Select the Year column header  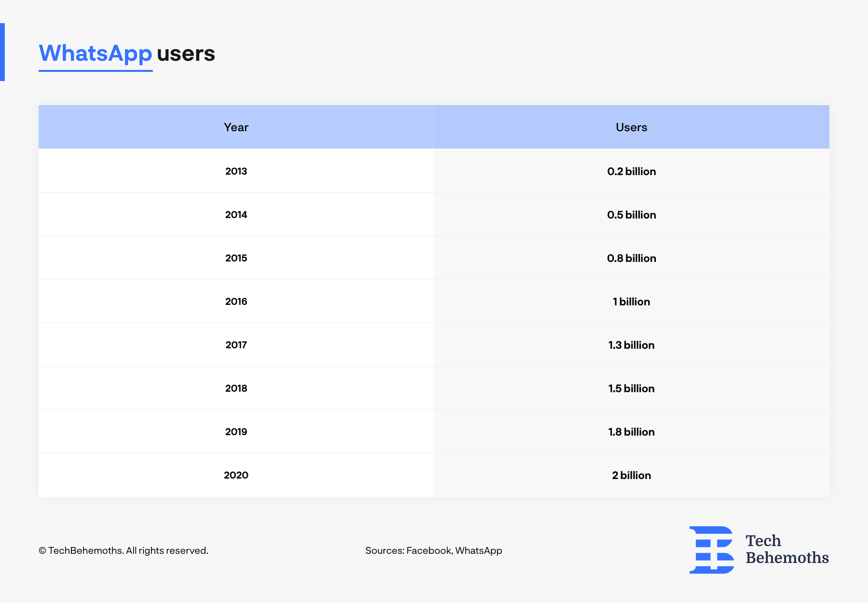(x=236, y=127)
